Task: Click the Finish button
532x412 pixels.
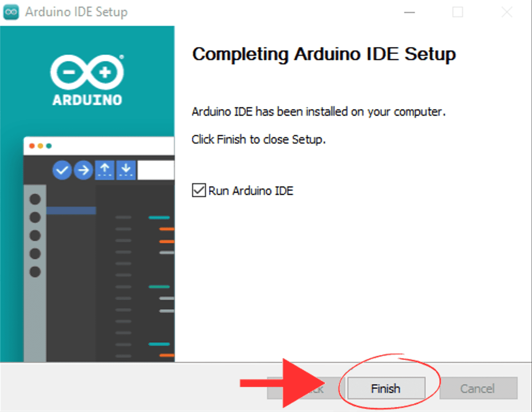Action: (x=386, y=388)
